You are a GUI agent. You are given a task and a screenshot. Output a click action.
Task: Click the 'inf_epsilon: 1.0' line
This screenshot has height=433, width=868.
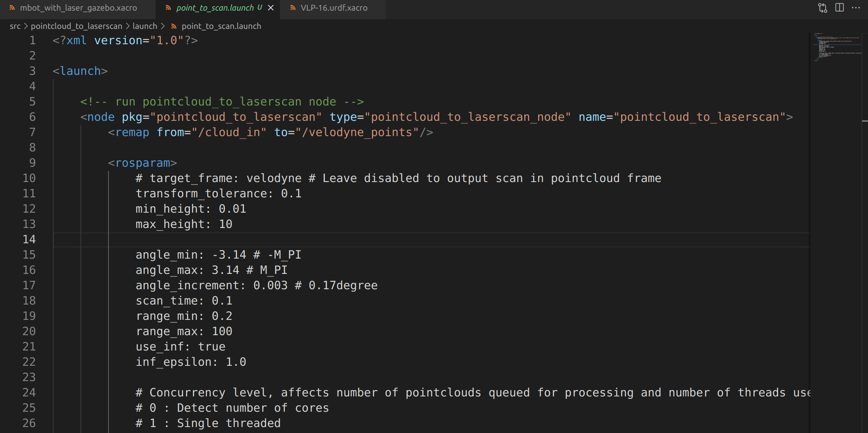coord(191,362)
